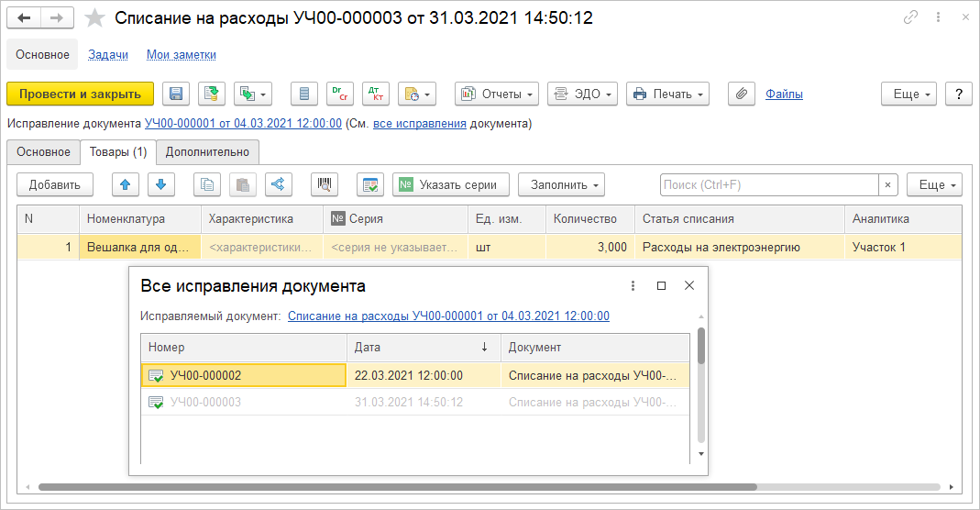Click the dialog scroll down arrow

pos(701,454)
